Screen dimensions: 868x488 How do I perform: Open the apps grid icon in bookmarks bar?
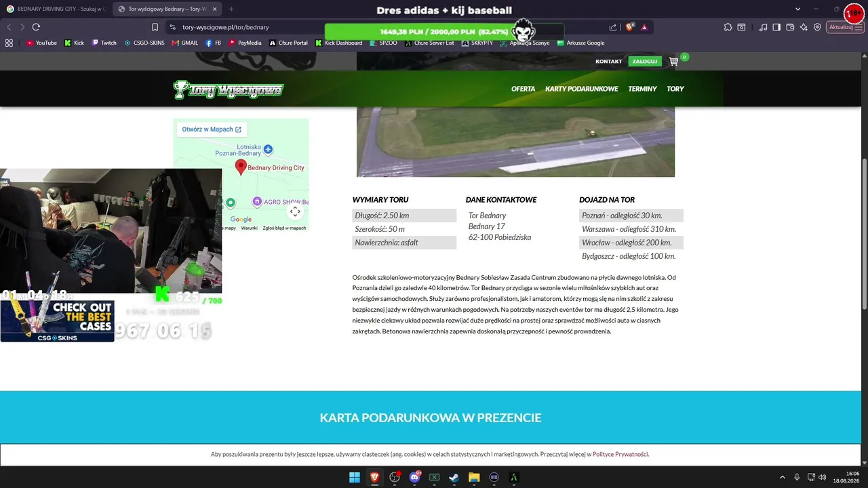(x=9, y=43)
